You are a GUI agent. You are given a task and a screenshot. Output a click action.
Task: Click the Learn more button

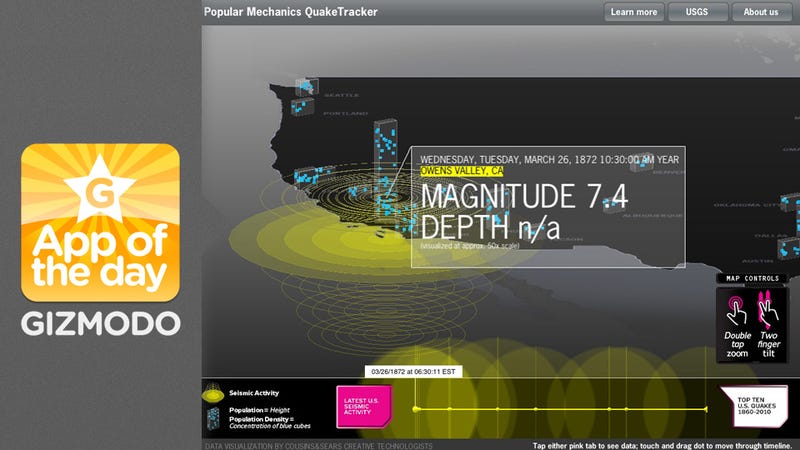tap(634, 12)
